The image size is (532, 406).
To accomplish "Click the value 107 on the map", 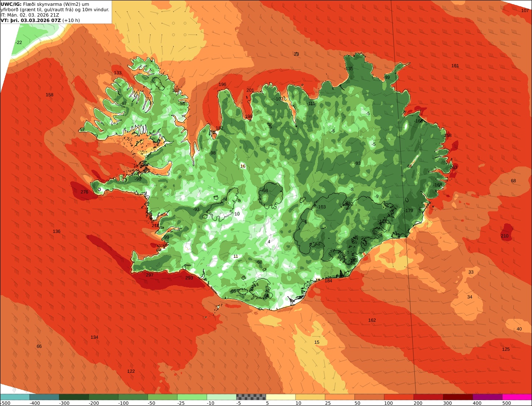I will pyautogui.click(x=525, y=10).
